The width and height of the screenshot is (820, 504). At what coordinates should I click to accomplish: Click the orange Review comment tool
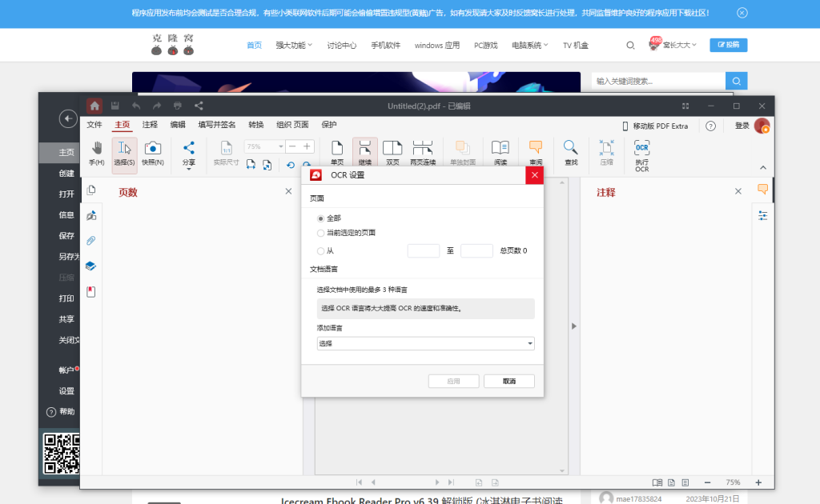[536, 154]
